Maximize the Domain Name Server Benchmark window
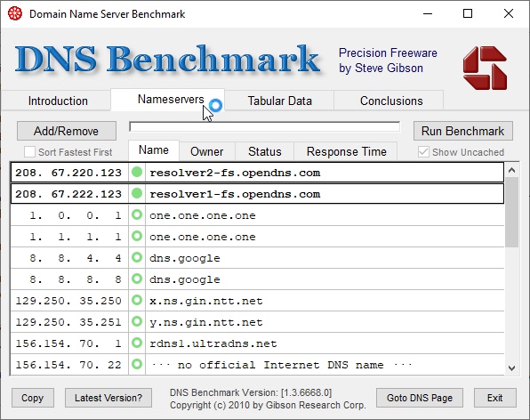Image resolution: width=530 pixels, height=420 pixels. (x=468, y=13)
